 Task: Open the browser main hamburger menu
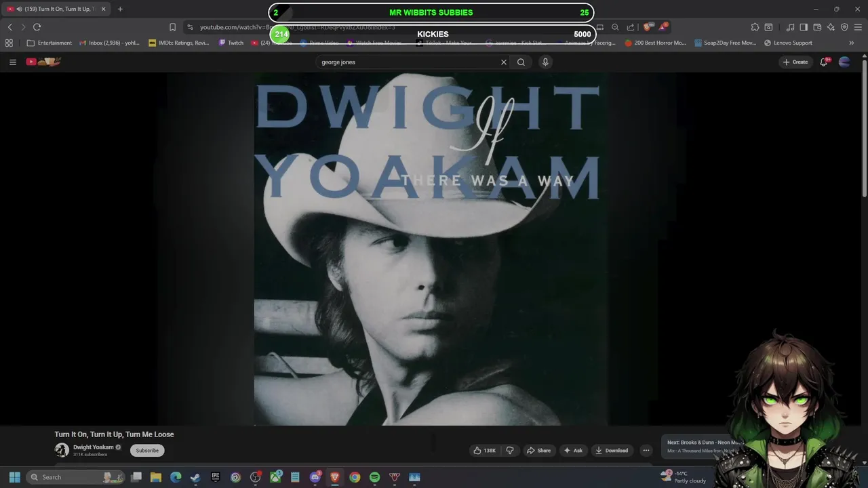(x=859, y=27)
